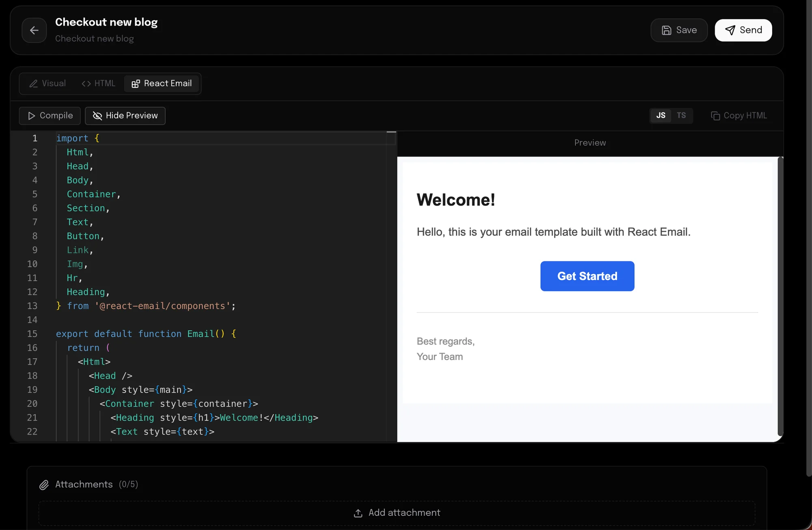Click the Send paper plane icon
Image resolution: width=812 pixels, height=530 pixels.
click(x=730, y=30)
